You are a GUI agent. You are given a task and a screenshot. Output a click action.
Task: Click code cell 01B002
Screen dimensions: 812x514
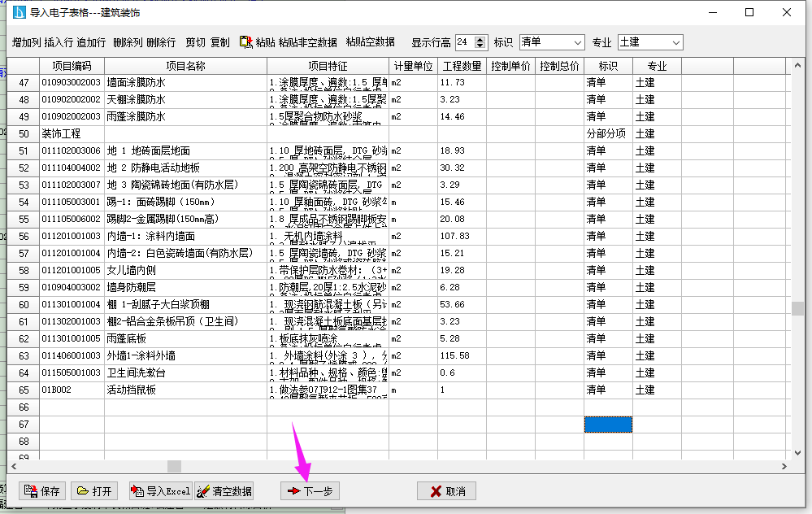[x=72, y=390]
